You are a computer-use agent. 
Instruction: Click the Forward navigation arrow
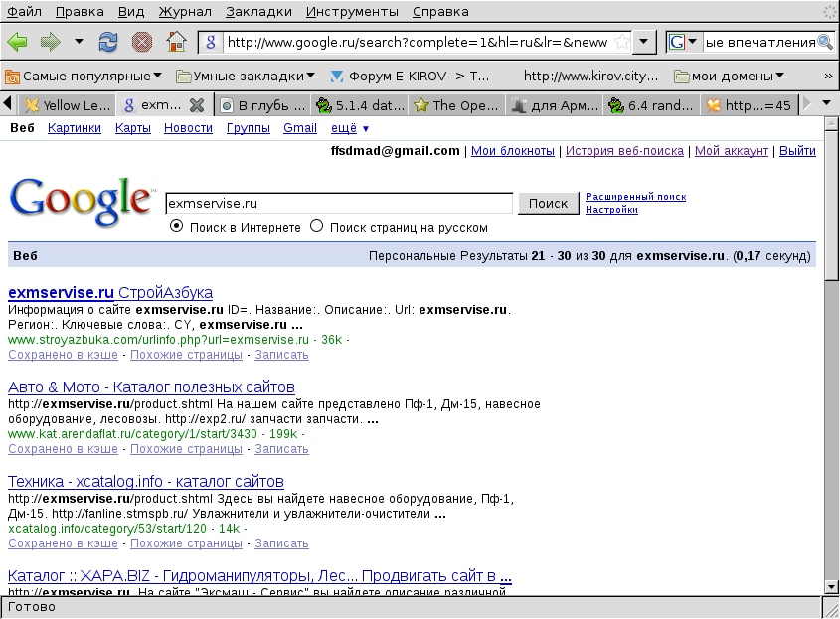[x=50, y=42]
